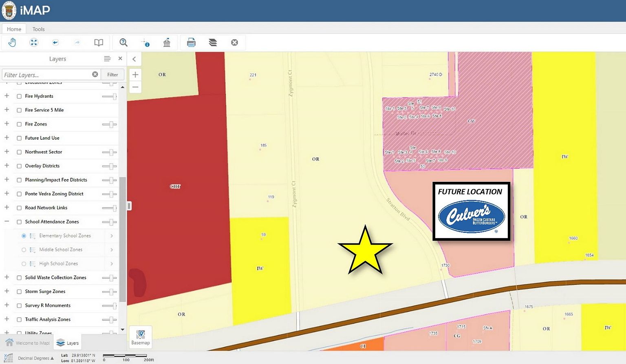Open the Basemap selector

141,337
